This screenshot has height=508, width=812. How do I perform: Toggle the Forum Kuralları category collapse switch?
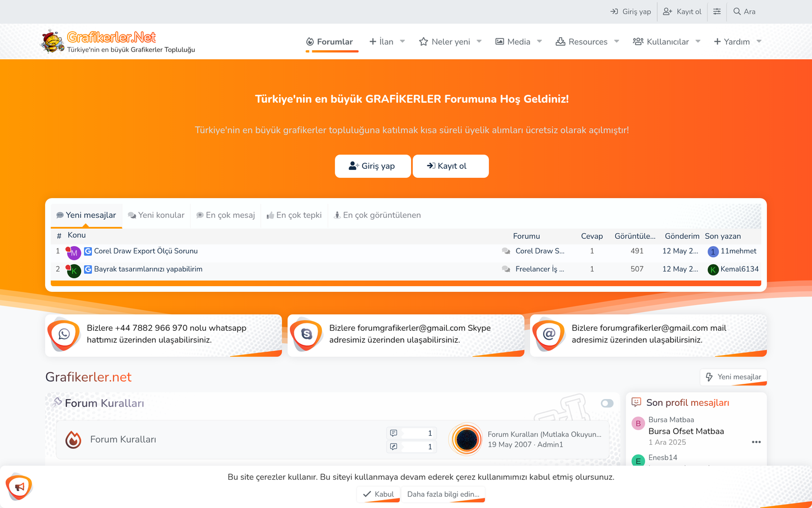[x=607, y=403]
